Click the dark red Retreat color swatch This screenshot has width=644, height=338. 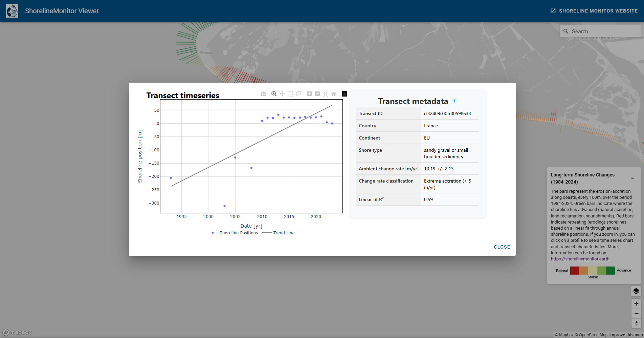[x=574, y=270]
